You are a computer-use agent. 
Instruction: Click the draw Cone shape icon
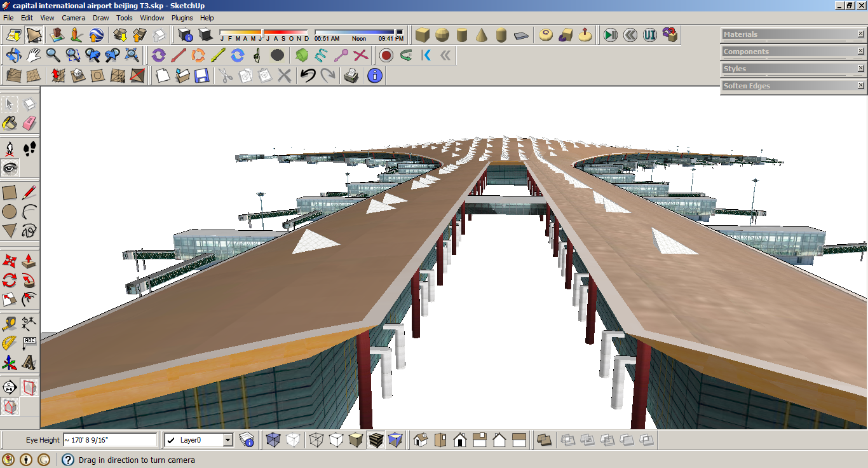[482, 35]
